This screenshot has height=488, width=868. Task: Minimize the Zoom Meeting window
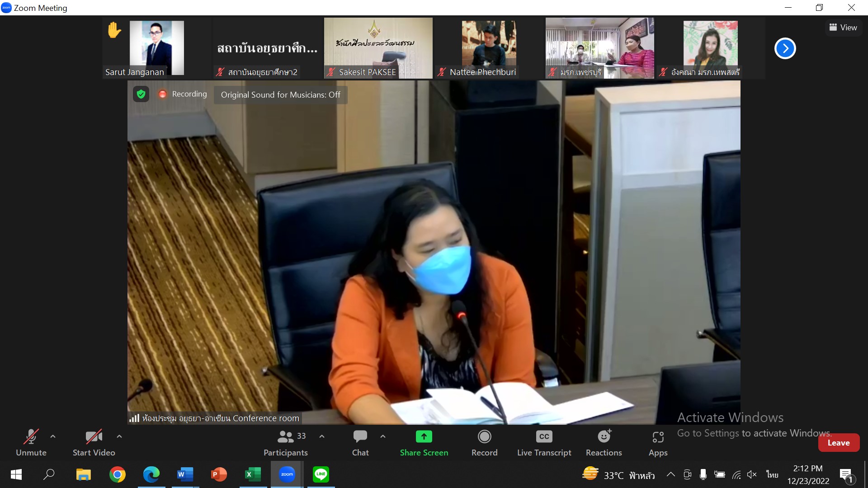pos(788,8)
